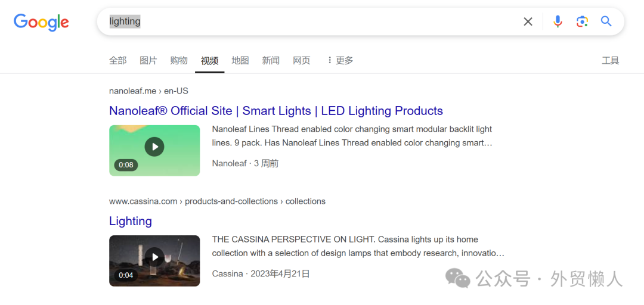Open Google Lens image search
Screen dimensions: 644x305
[582, 22]
